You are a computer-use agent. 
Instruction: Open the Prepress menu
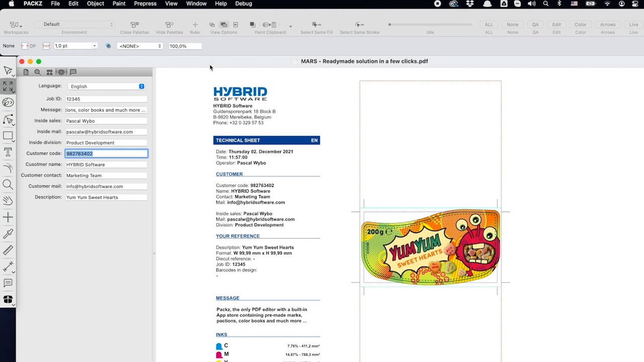coord(145,4)
